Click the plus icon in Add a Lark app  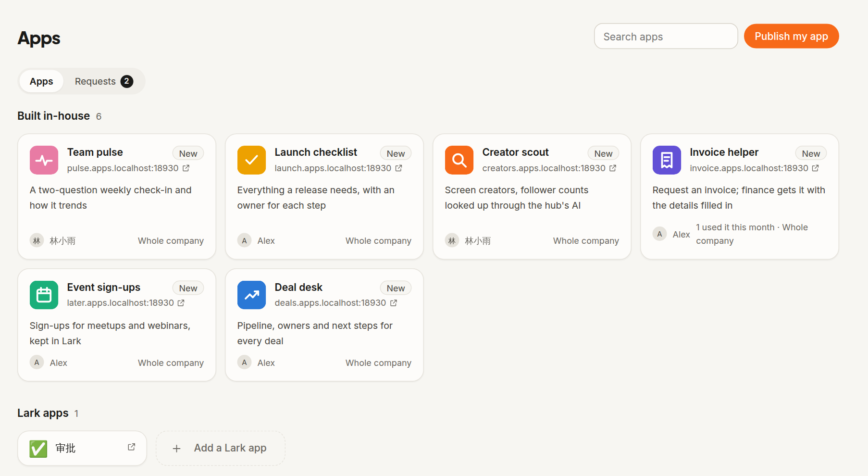pos(176,449)
